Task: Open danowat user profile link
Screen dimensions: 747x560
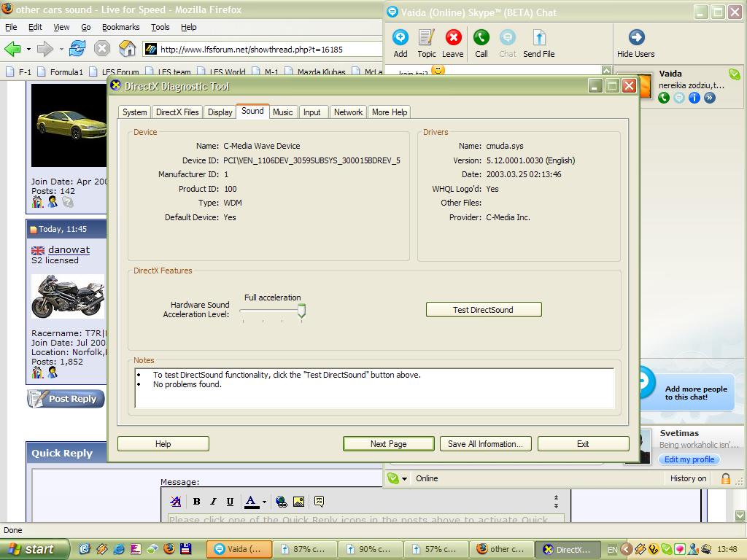Action: (69, 249)
